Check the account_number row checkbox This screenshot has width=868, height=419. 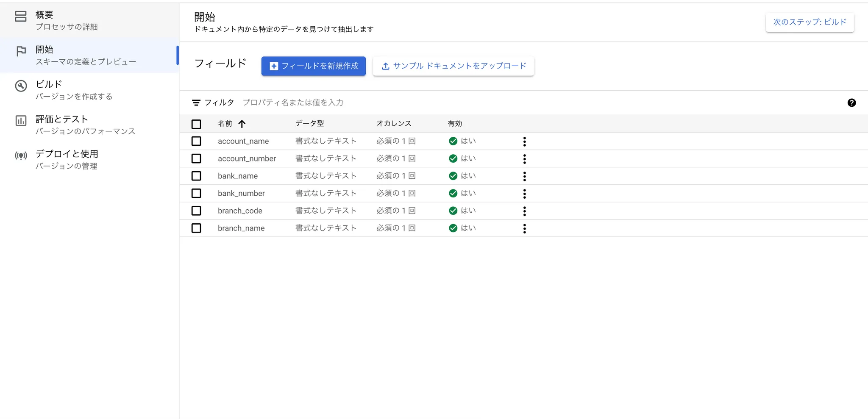(x=196, y=158)
